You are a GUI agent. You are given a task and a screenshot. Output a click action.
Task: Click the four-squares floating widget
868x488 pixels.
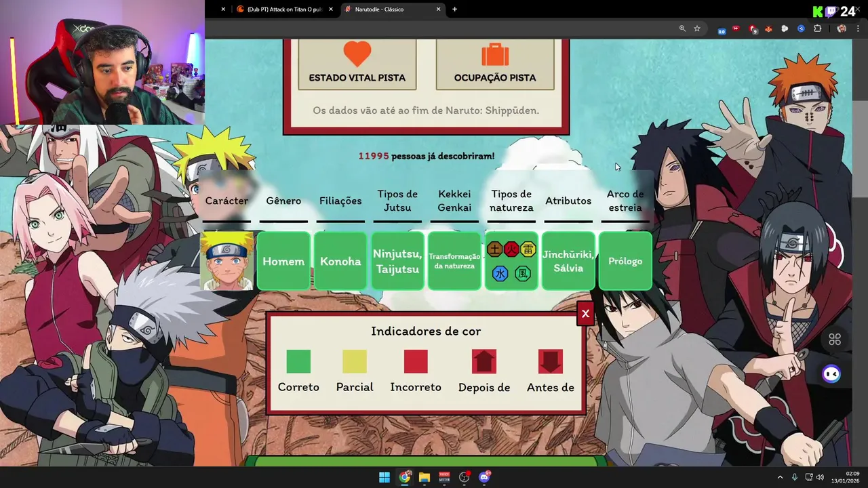(x=835, y=340)
